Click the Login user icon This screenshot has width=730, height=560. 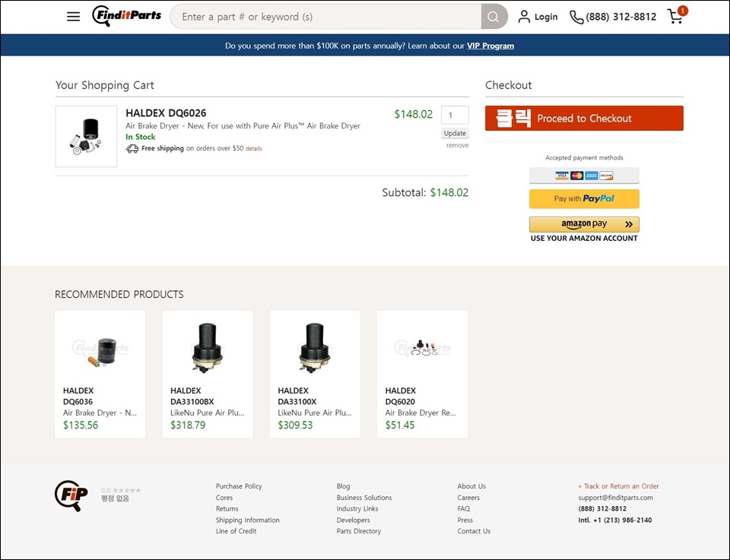point(524,17)
